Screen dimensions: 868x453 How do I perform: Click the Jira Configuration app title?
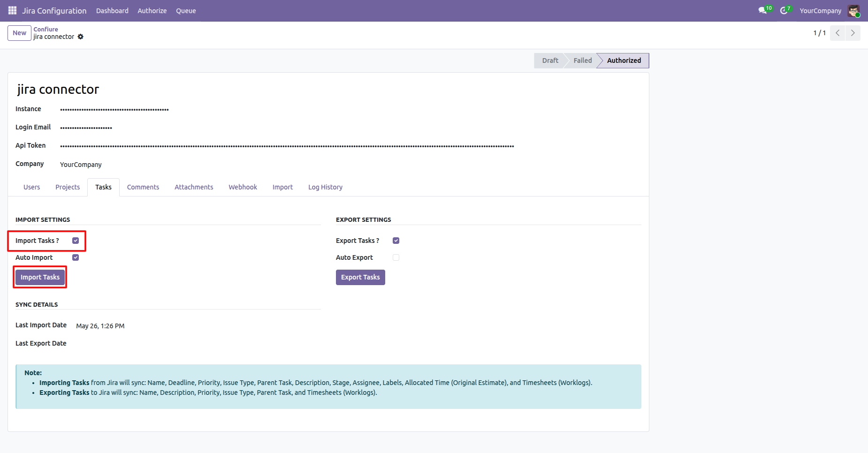pyautogui.click(x=54, y=11)
